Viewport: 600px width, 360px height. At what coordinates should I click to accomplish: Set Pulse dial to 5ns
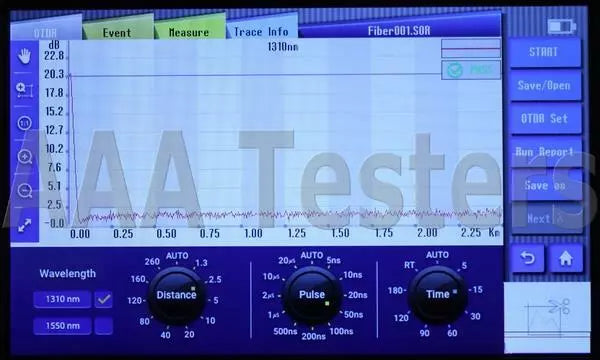[334, 261]
